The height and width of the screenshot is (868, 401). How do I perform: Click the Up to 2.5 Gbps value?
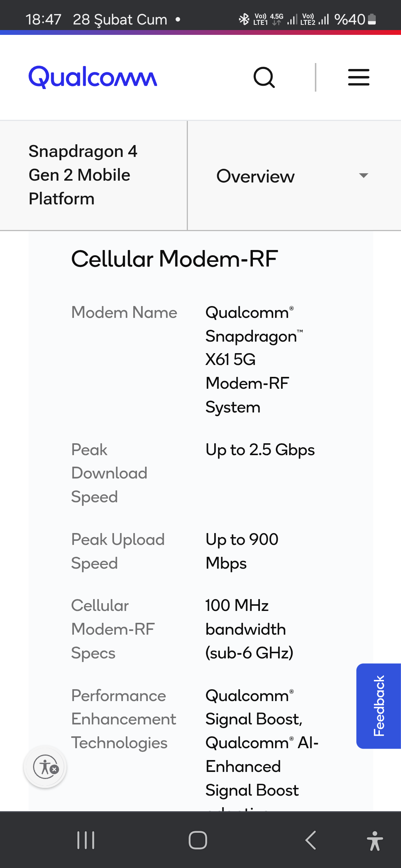tap(260, 450)
